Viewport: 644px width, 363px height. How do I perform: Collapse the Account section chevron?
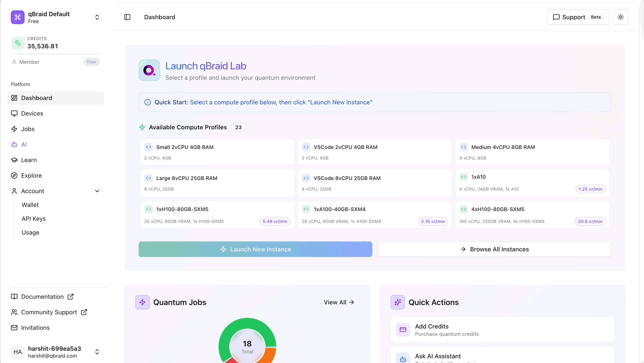click(97, 191)
